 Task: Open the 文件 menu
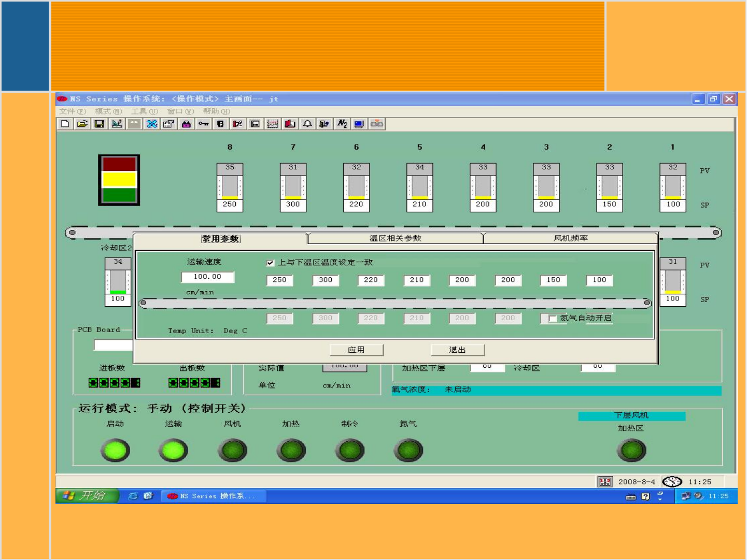click(73, 111)
